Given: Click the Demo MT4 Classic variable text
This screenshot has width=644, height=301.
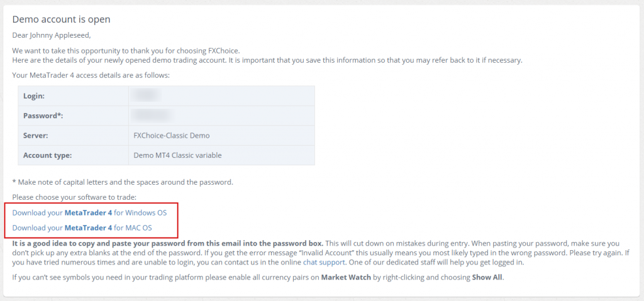Looking at the screenshot, I should 178,155.
